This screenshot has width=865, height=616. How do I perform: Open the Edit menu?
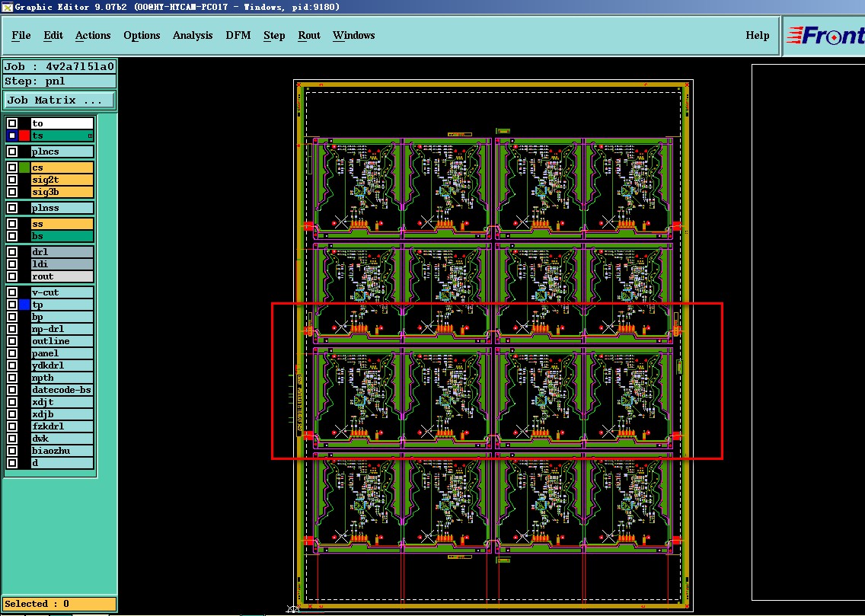click(x=53, y=35)
